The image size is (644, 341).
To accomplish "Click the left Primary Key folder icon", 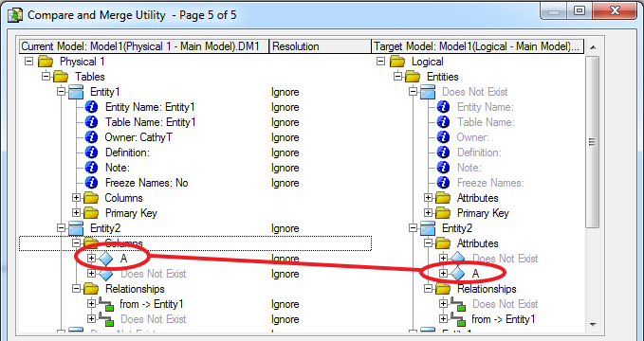I will [x=91, y=213].
